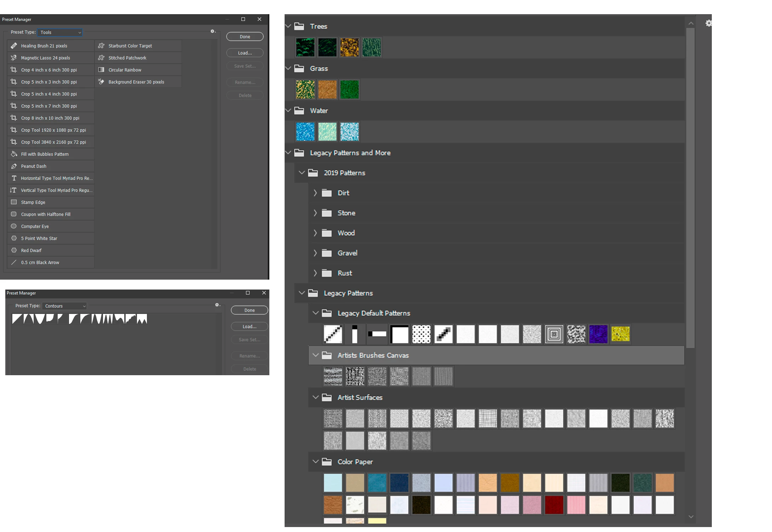Select the Artists Brushes Canvas folder row
772x532 pixels.
(373, 355)
